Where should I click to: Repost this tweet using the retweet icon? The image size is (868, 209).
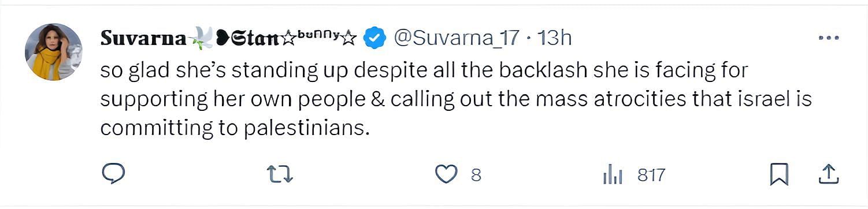pos(281,174)
